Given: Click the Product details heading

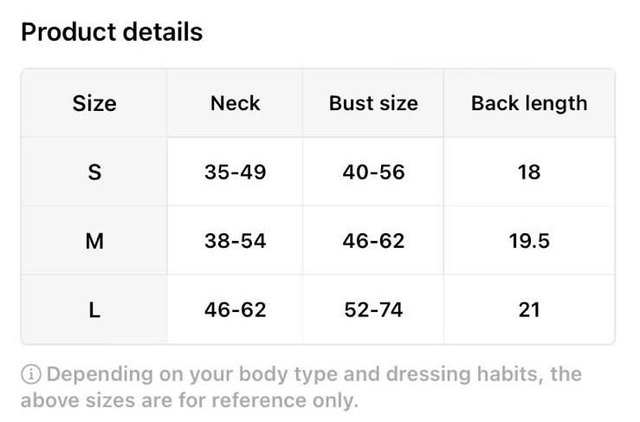Looking at the screenshot, I should pos(112,32).
